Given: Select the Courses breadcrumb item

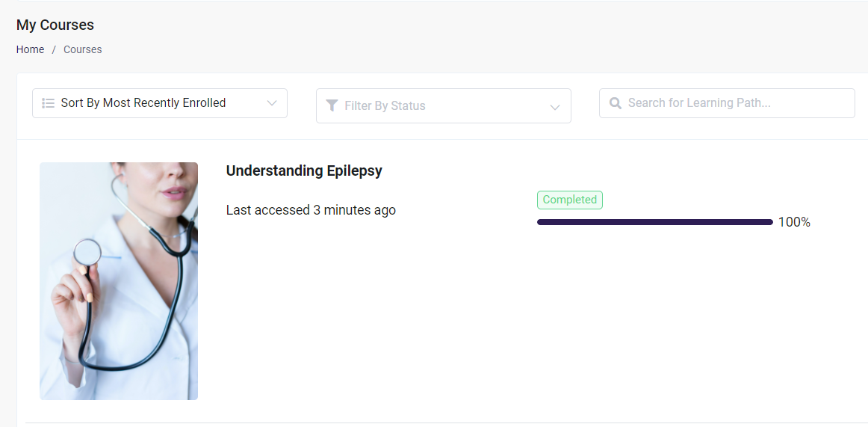Looking at the screenshot, I should pyautogui.click(x=82, y=49).
